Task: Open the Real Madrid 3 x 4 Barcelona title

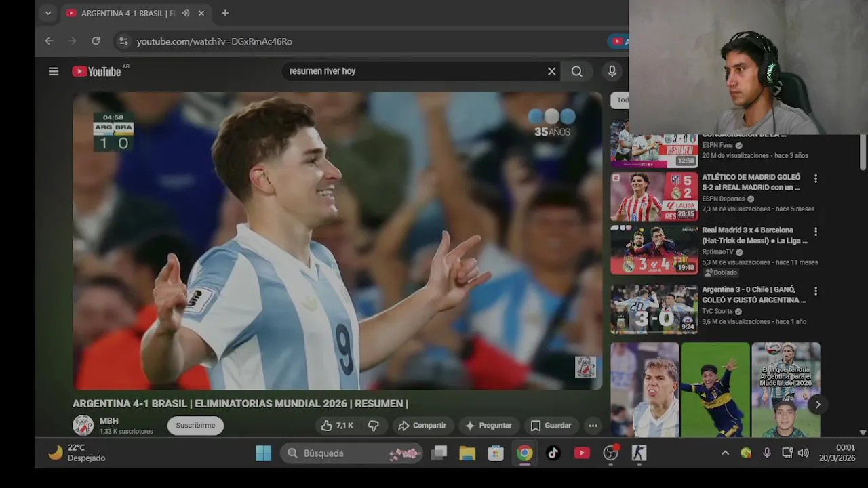Action: [755, 235]
